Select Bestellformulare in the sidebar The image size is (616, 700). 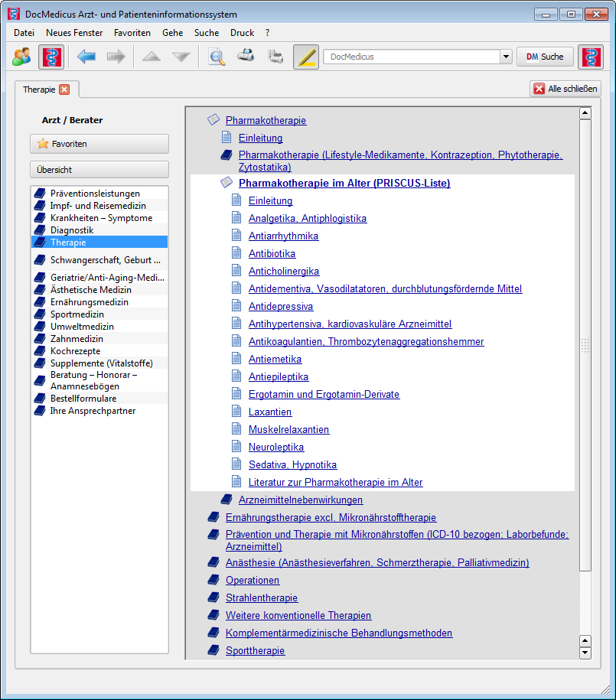[x=99, y=399]
